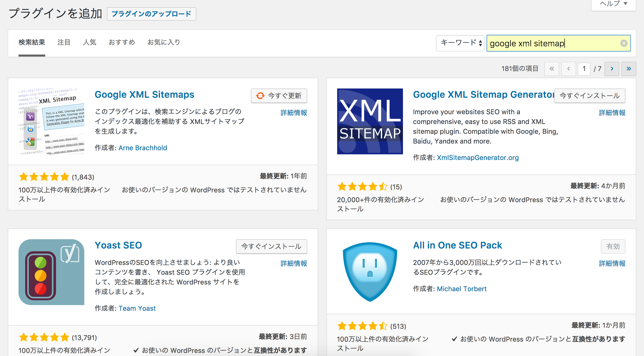Install Google XML Sitemap Generator now
The image size is (644, 356).
590,96
